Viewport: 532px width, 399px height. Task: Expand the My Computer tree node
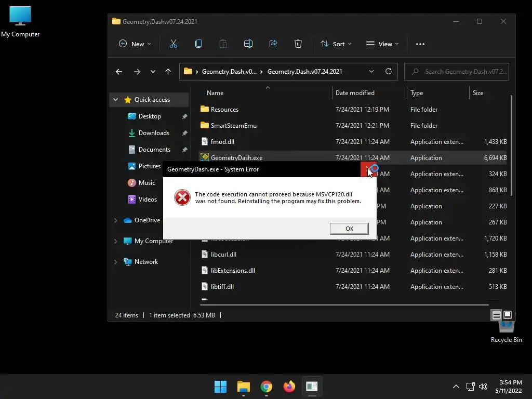point(116,241)
